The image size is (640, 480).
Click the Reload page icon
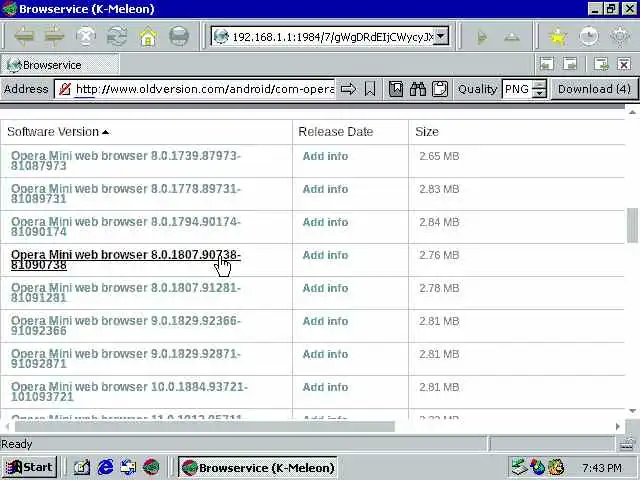pos(117,36)
